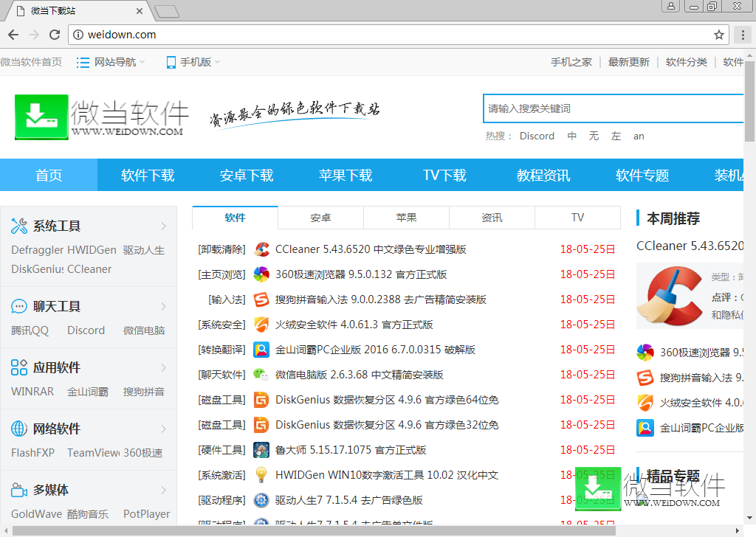Expand the 系统工具 category arrow
The image size is (756, 537).
pyautogui.click(x=163, y=226)
